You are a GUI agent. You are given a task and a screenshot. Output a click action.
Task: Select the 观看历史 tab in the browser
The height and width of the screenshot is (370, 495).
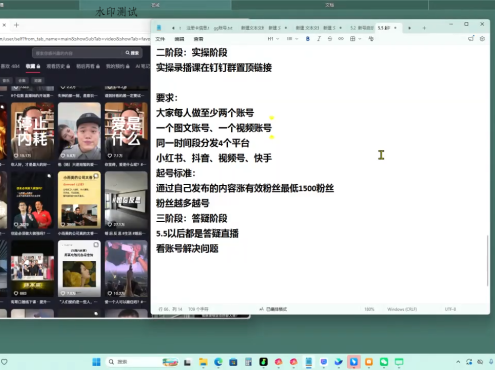click(58, 66)
